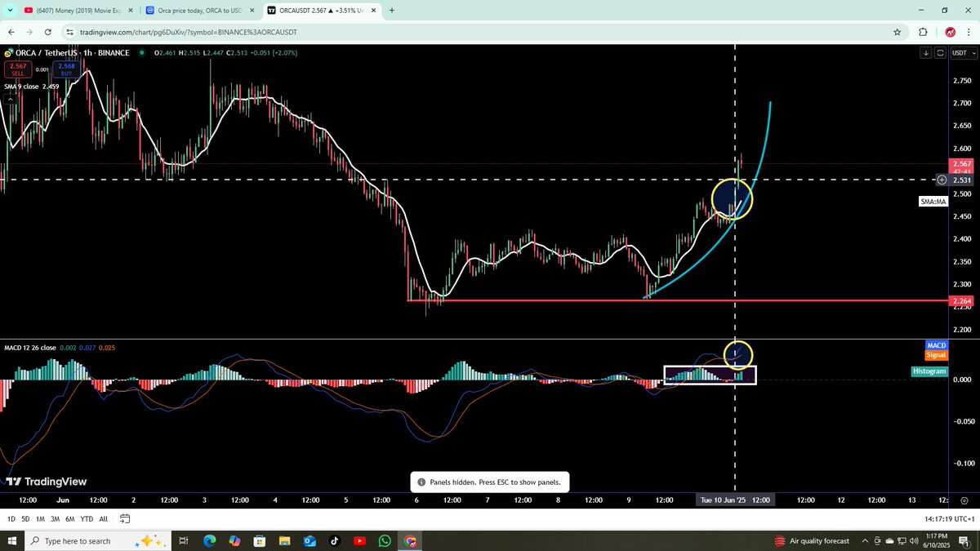Select the 6M time range
The image size is (980, 551).
click(69, 519)
